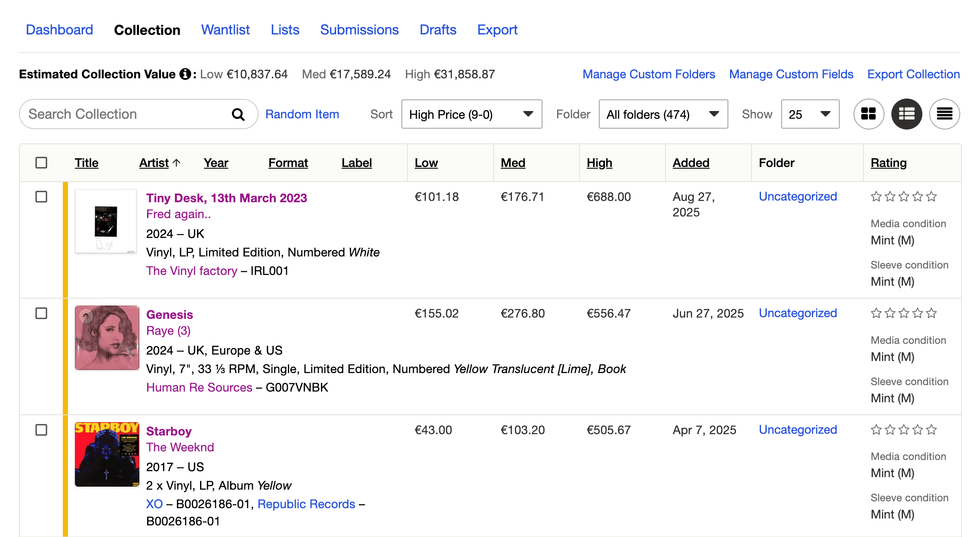
Task: Rate Starboy with one star
Action: pos(876,429)
